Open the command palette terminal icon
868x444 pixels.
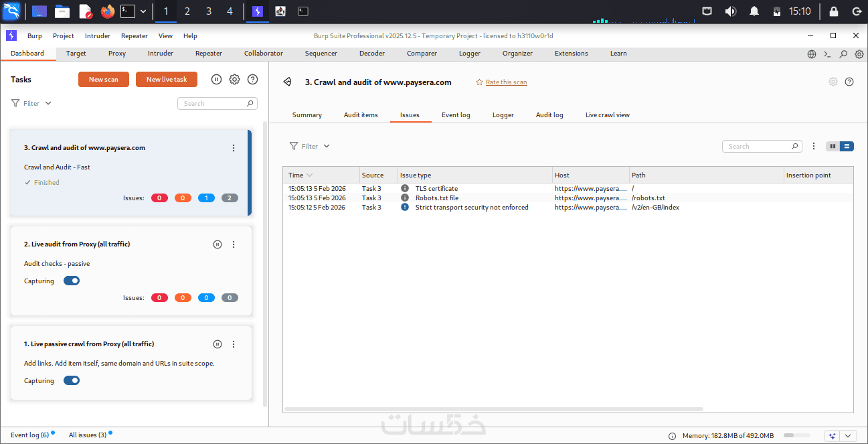click(827, 54)
